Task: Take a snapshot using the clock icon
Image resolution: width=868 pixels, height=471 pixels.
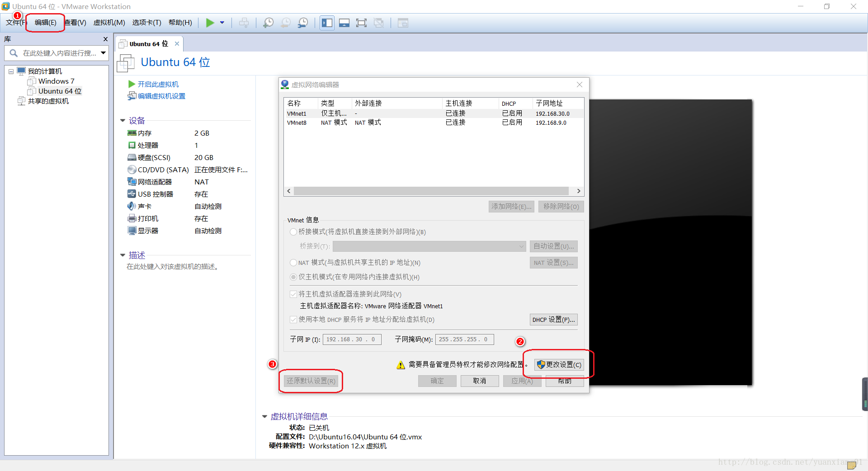Action: pyautogui.click(x=269, y=23)
